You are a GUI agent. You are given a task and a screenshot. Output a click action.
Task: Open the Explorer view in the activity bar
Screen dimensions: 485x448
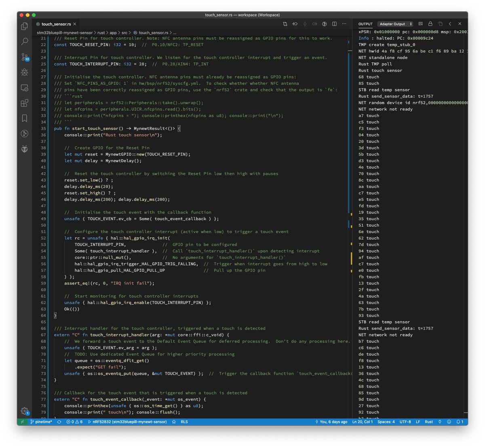24,26
